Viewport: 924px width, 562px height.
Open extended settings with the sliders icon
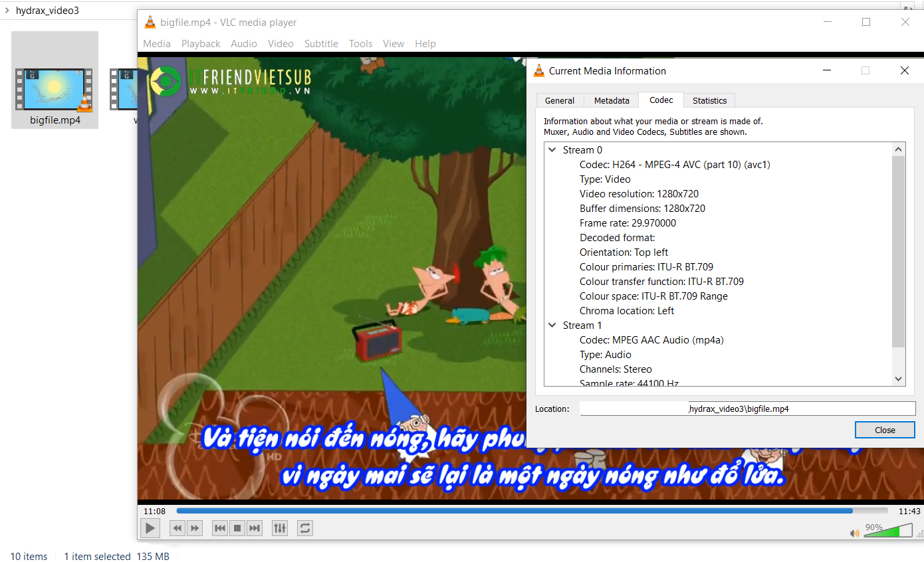coord(280,528)
